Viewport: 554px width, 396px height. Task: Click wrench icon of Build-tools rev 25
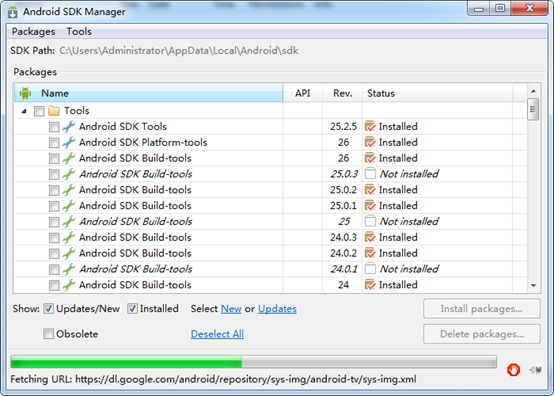click(x=69, y=221)
